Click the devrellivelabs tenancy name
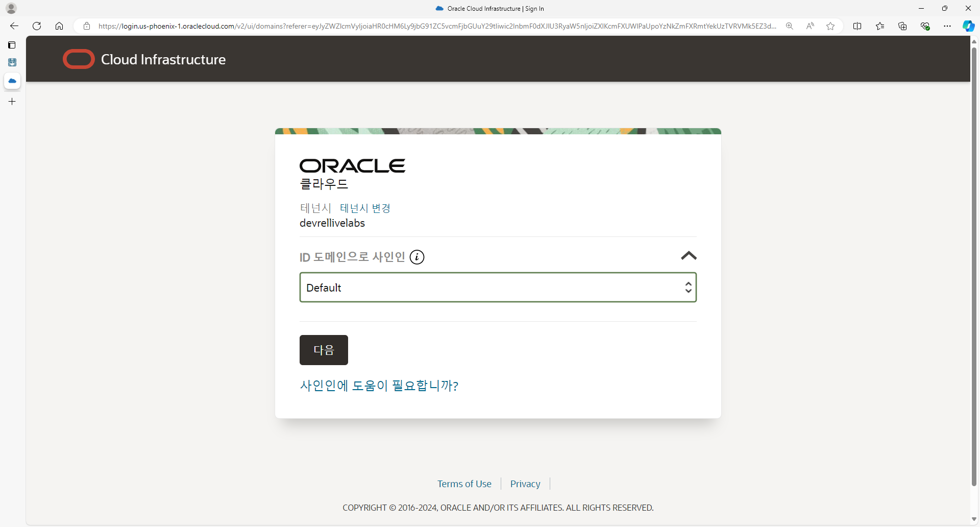This screenshot has height=527, width=980. tap(332, 223)
